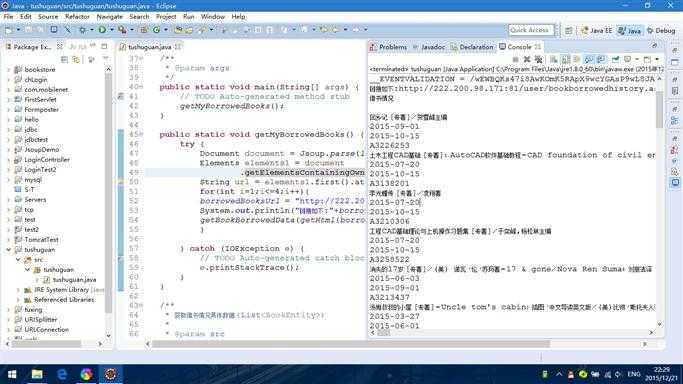Click the Open Perspective icon
Viewport: 683px width, 384px height.
pyautogui.click(x=569, y=30)
